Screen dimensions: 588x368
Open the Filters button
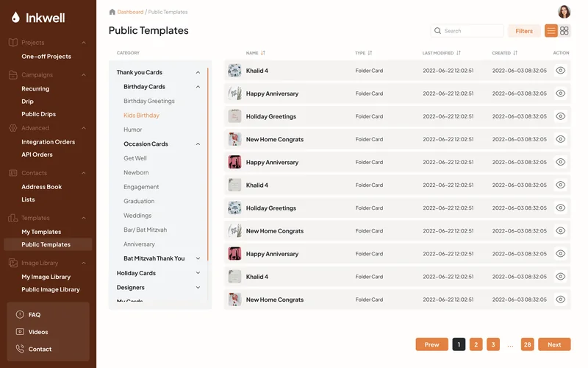coord(524,31)
